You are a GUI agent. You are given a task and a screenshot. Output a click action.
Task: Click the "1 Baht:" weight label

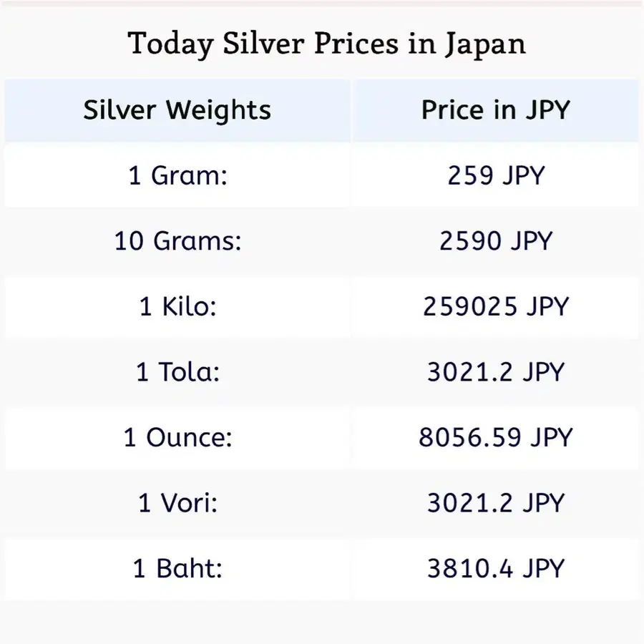coord(177,569)
